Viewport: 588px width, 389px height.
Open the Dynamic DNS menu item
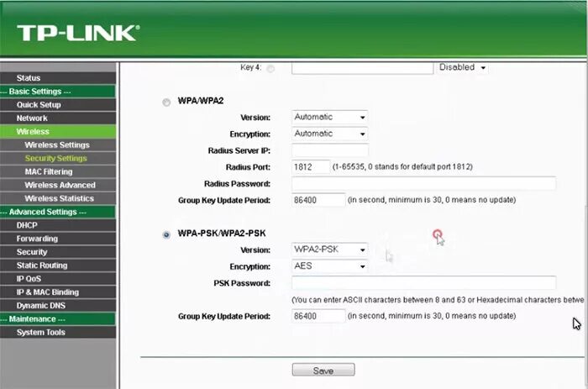tap(58, 306)
